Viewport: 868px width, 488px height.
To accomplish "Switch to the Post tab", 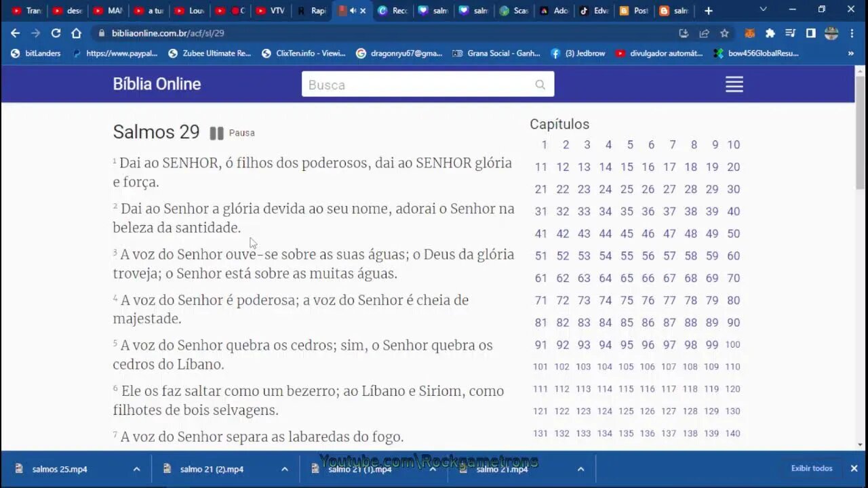I will [x=635, y=11].
